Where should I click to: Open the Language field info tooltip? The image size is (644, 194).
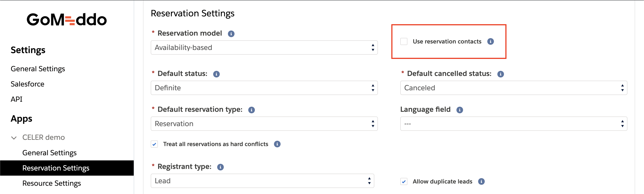(x=460, y=110)
